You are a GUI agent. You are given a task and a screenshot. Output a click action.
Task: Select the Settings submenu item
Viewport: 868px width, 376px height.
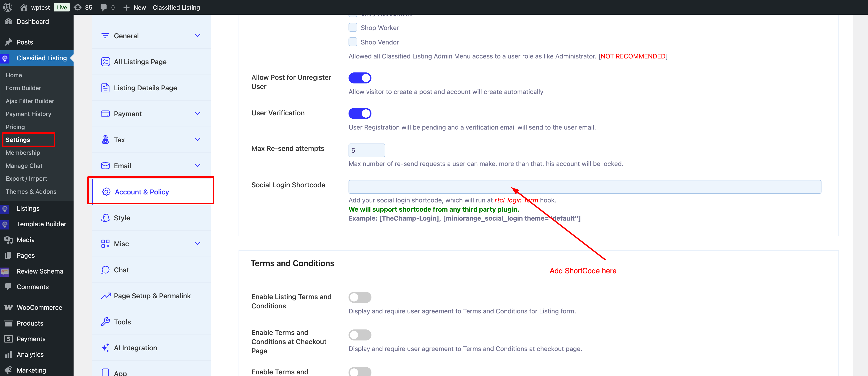18,140
